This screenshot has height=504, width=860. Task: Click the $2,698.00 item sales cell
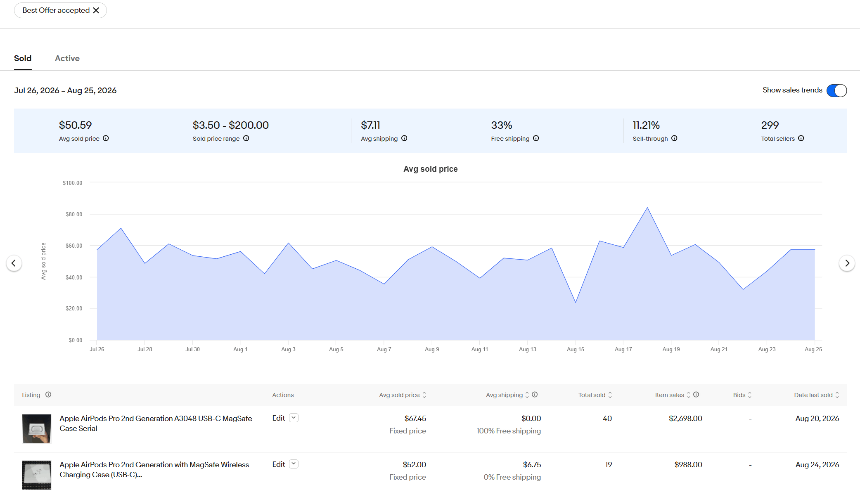[x=685, y=419]
